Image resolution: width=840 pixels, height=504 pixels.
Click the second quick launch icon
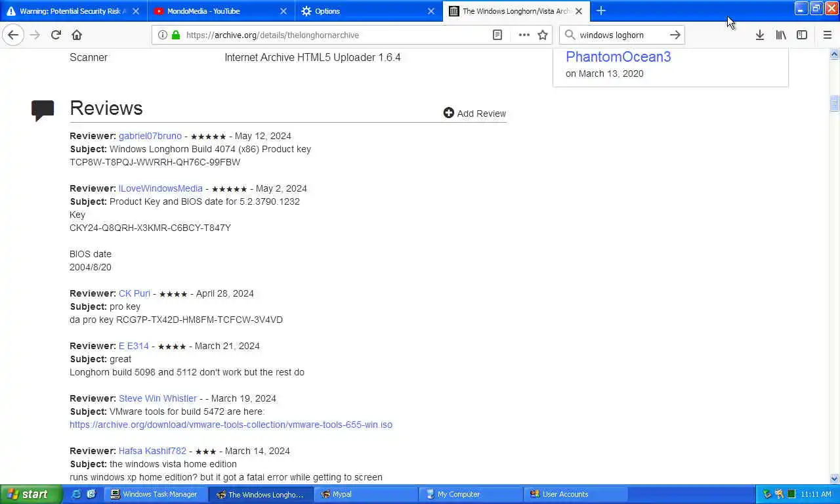(91, 494)
